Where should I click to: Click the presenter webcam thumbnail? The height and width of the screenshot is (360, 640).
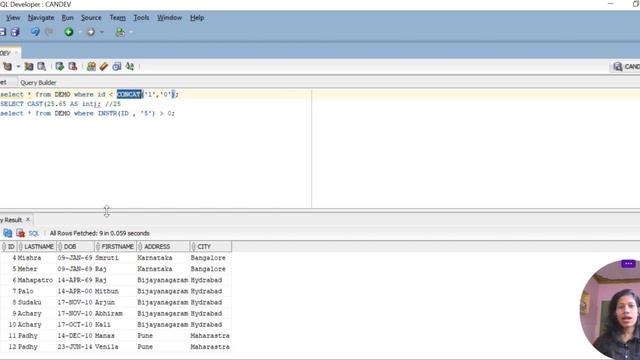pos(610,310)
